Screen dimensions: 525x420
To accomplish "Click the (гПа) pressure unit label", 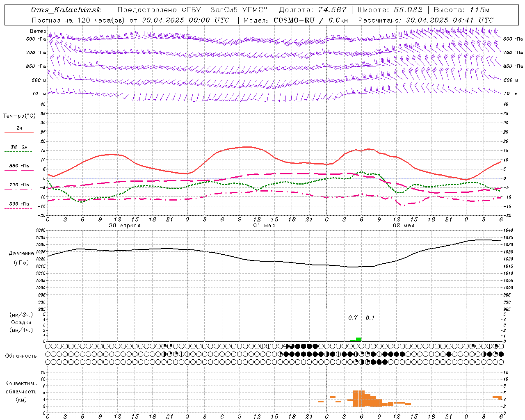I will coord(21,263).
